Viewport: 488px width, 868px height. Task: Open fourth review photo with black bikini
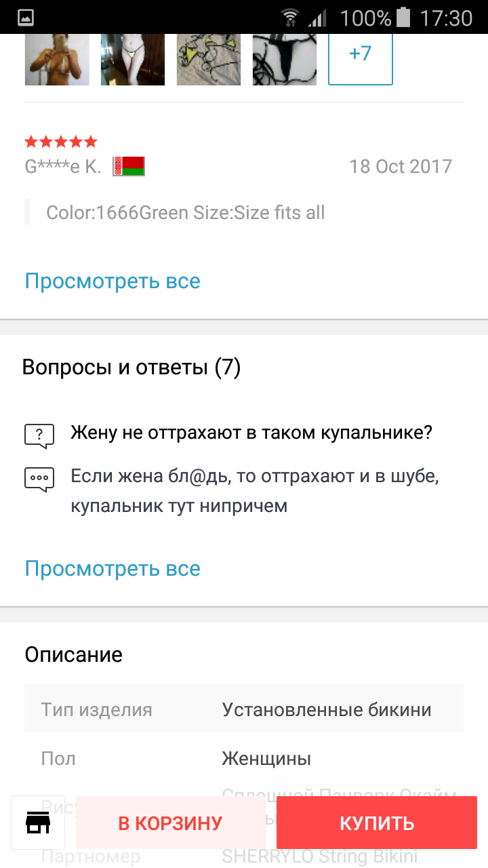pyautogui.click(x=285, y=60)
